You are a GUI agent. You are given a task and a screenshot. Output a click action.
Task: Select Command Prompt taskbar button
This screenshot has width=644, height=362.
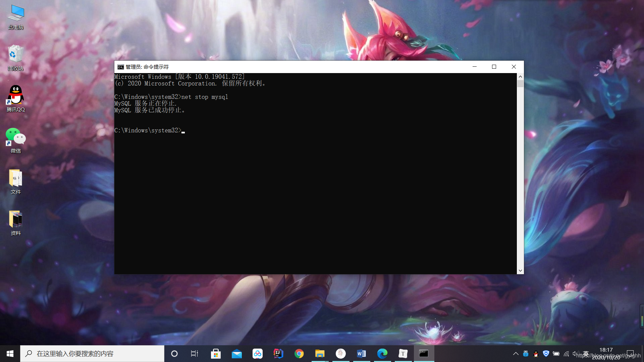pyautogui.click(x=424, y=354)
